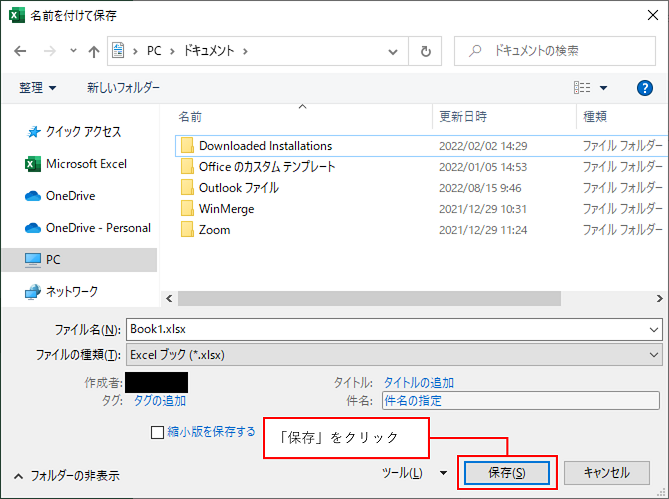This screenshot has height=499, width=669.
Task: Select OneDrive - Personal in the sidebar
Action: coord(88,228)
